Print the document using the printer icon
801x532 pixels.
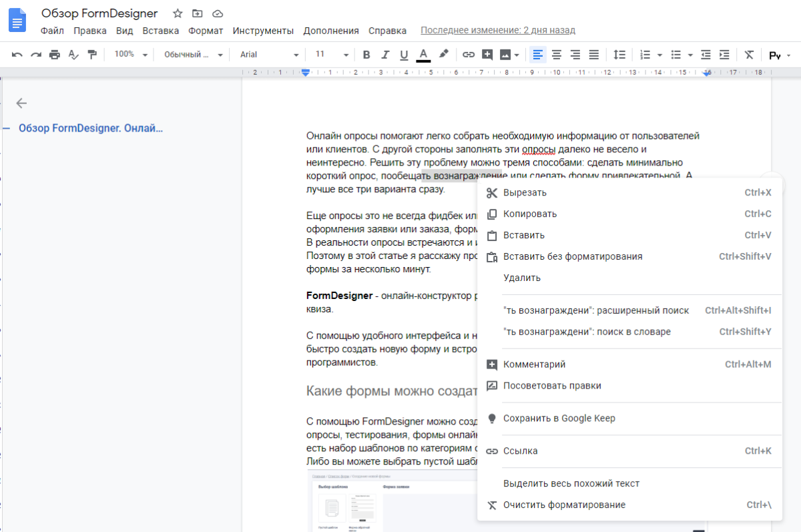point(55,55)
